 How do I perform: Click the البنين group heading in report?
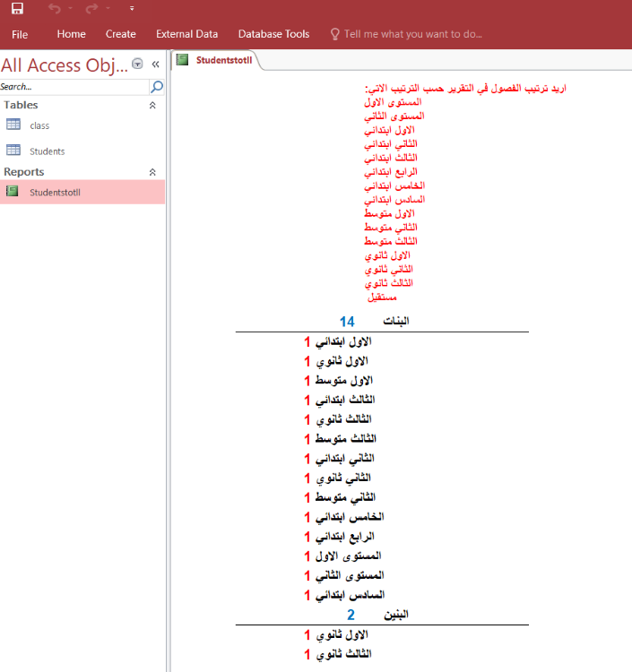pos(395,615)
